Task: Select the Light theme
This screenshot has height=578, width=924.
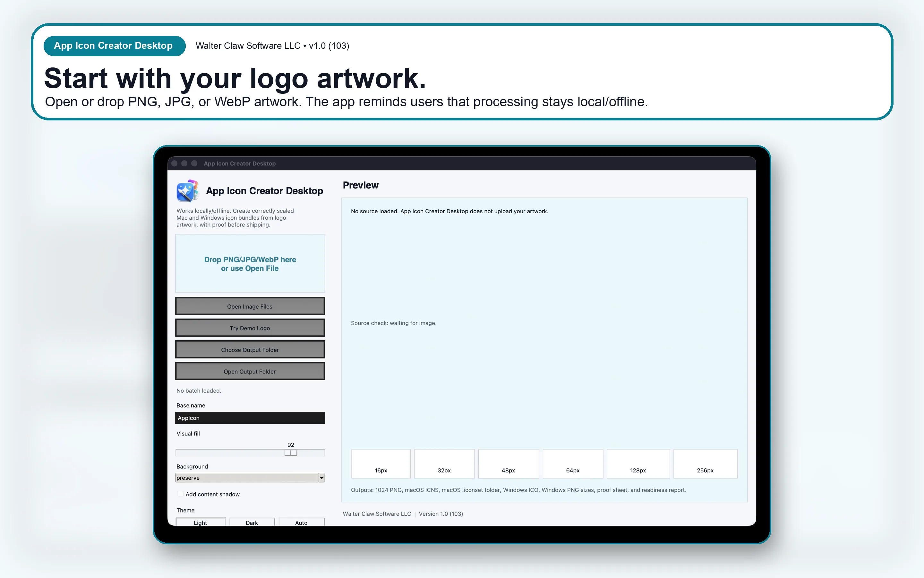Action: pyautogui.click(x=201, y=522)
